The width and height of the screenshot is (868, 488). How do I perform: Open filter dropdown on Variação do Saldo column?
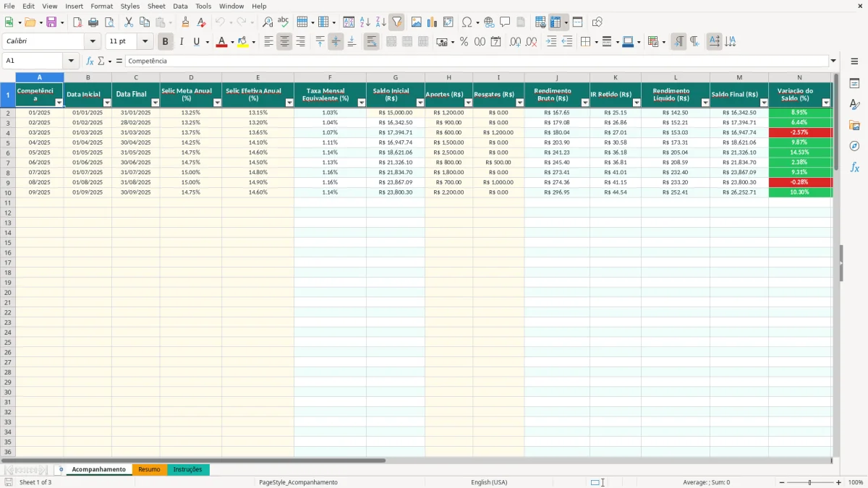827,103
